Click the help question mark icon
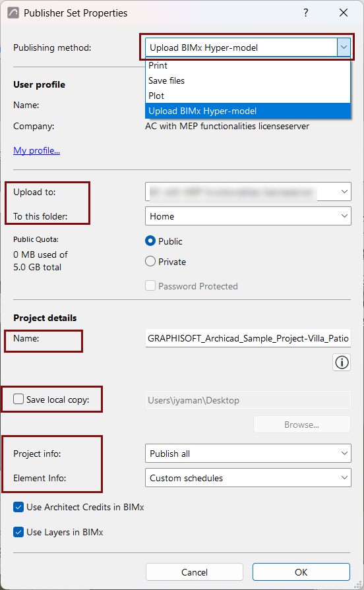The height and width of the screenshot is (590, 364). coord(306,13)
